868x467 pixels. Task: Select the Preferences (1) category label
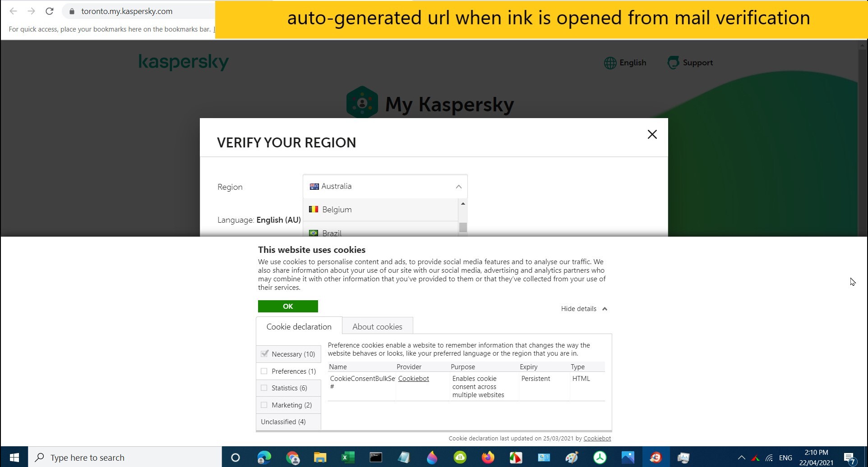(x=294, y=371)
